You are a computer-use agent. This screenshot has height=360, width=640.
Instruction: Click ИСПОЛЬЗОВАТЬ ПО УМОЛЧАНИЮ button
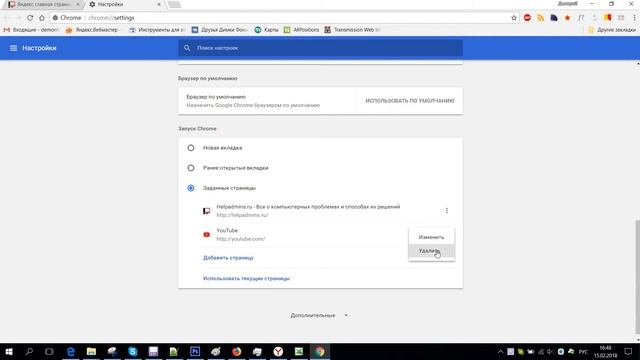pos(410,101)
